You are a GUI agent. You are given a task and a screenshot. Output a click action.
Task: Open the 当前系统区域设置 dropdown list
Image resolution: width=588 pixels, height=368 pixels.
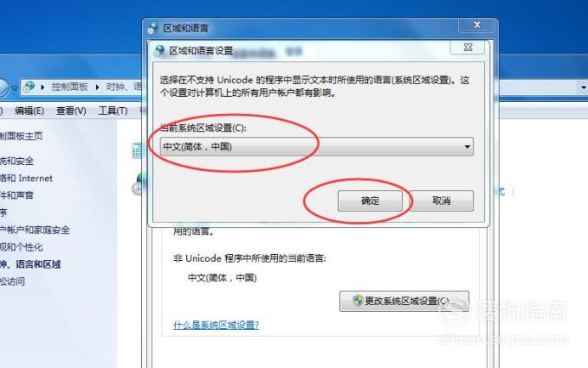click(316, 146)
